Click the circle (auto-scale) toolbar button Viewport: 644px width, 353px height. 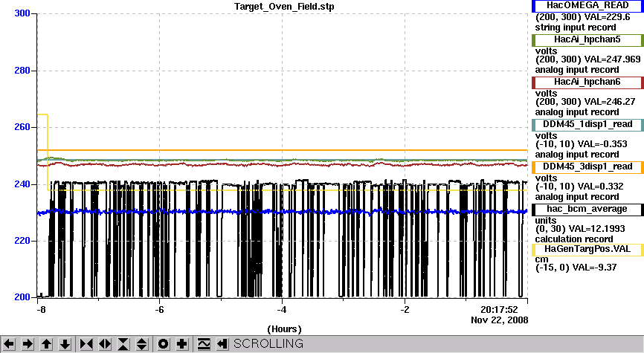(163, 343)
